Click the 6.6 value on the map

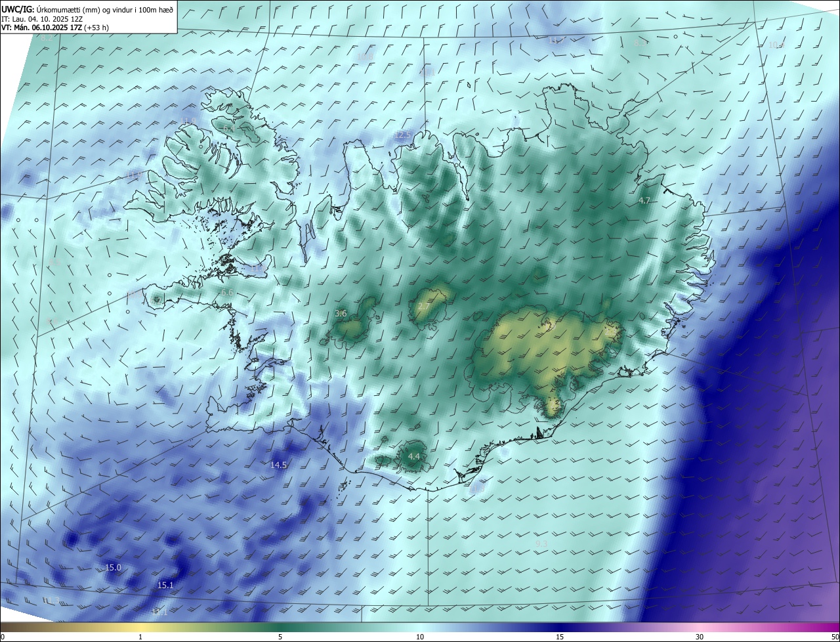coord(227,292)
